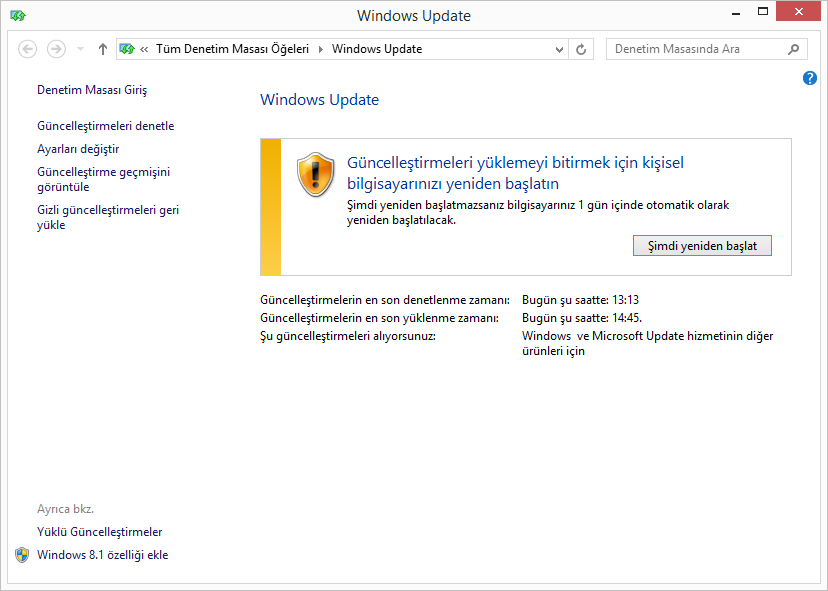
Task: Refresh the page with the refresh icon
Action: (581, 49)
